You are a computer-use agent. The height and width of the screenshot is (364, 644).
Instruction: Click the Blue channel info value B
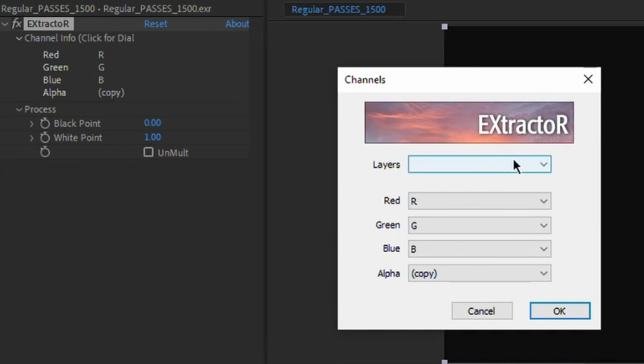coord(101,80)
